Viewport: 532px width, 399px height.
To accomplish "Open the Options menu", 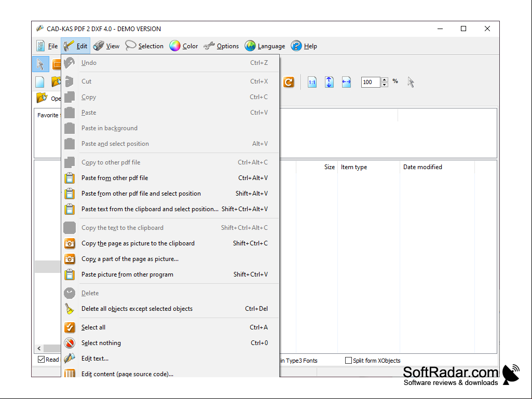I will [x=221, y=46].
